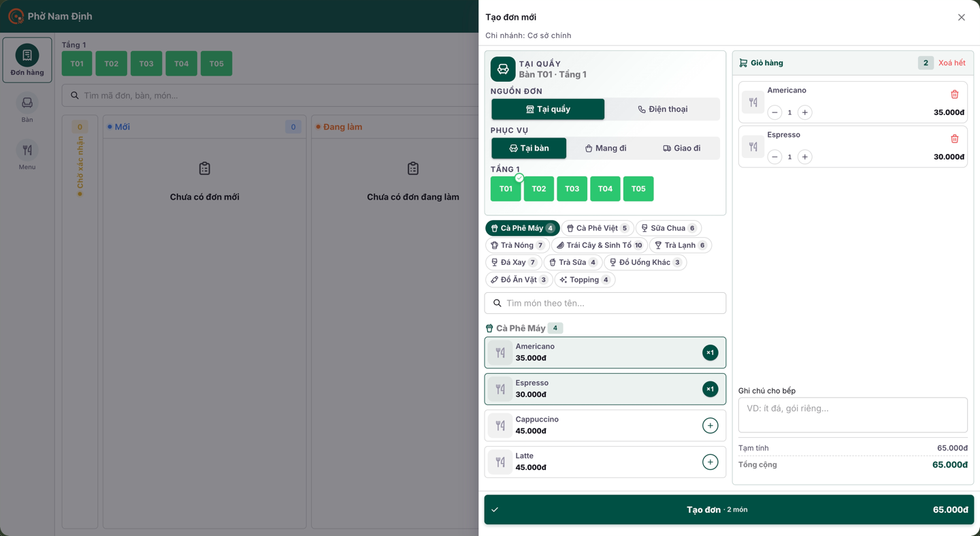
Task: Click the Ghi chú cho bếp note box
Action: pos(853,415)
